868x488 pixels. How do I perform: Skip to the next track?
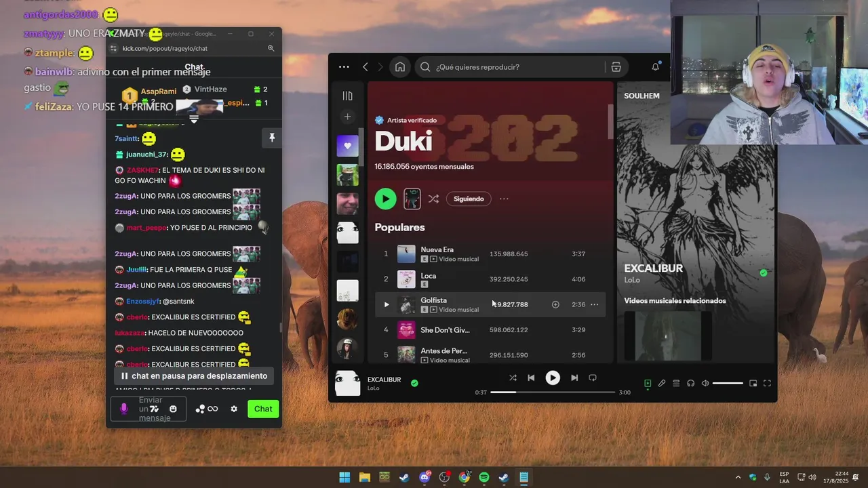574,378
